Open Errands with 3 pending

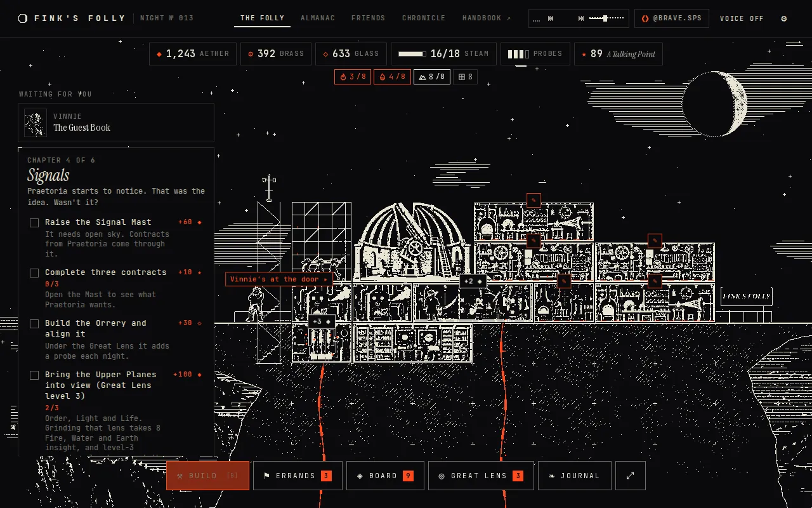pos(298,476)
